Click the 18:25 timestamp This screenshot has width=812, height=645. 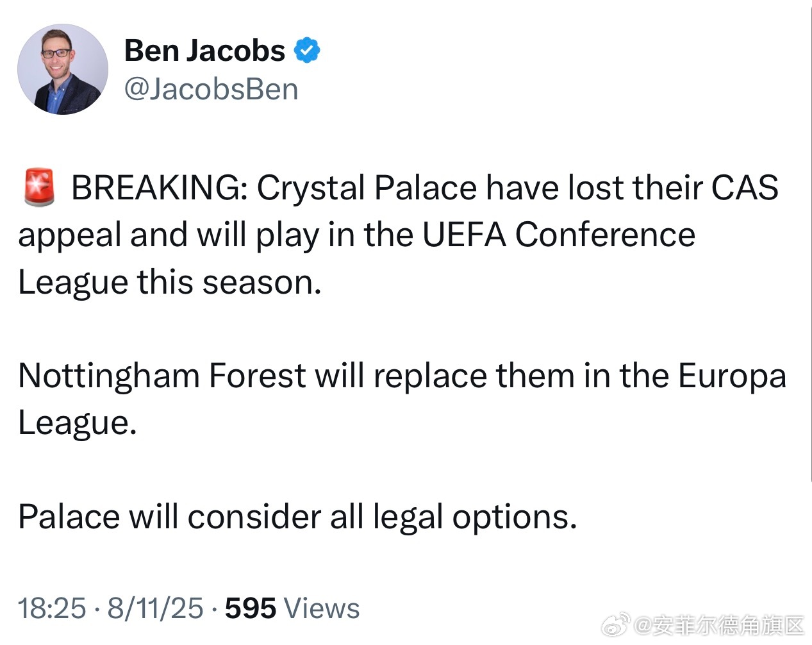click(52, 608)
